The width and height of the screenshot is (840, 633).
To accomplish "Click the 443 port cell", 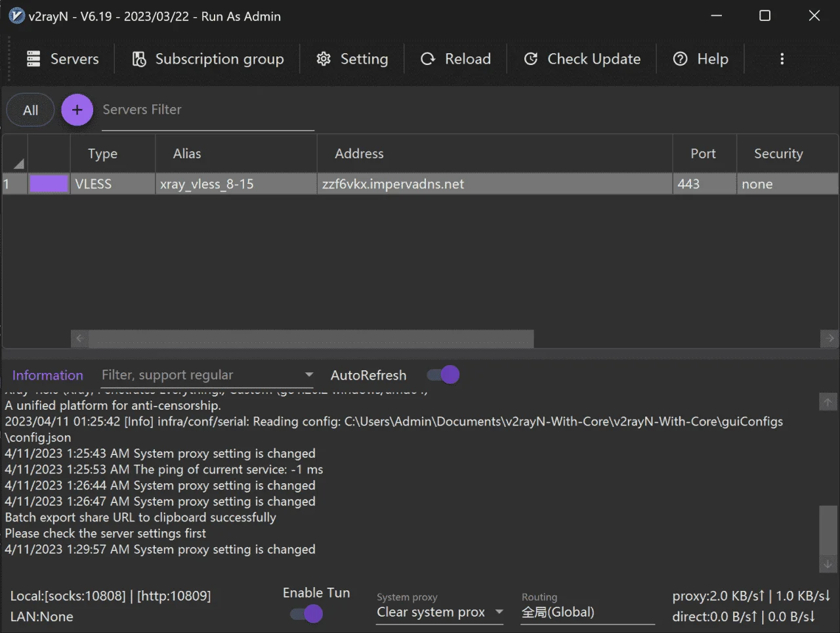I will [x=705, y=184].
